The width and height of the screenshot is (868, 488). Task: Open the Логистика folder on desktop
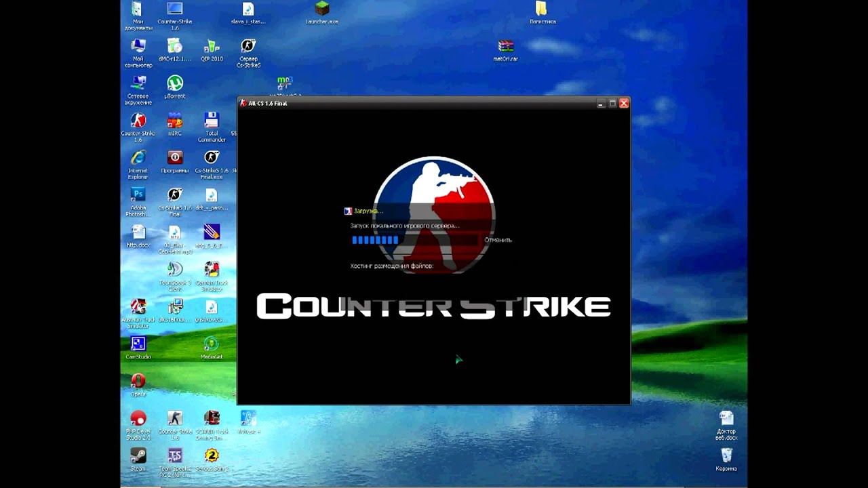click(542, 14)
